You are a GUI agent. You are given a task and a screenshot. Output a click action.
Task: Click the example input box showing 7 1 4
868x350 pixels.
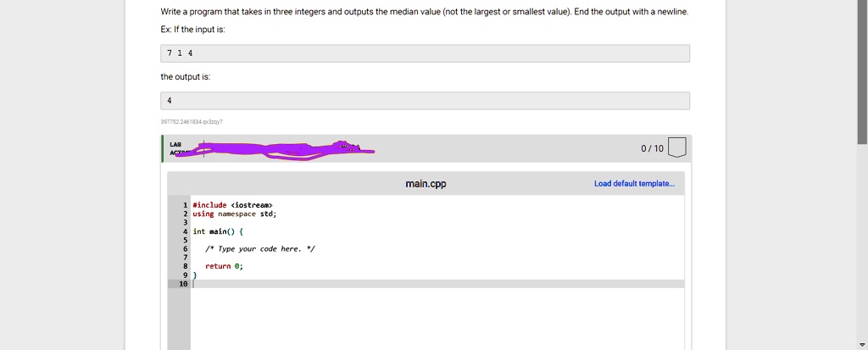click(426, 53)
